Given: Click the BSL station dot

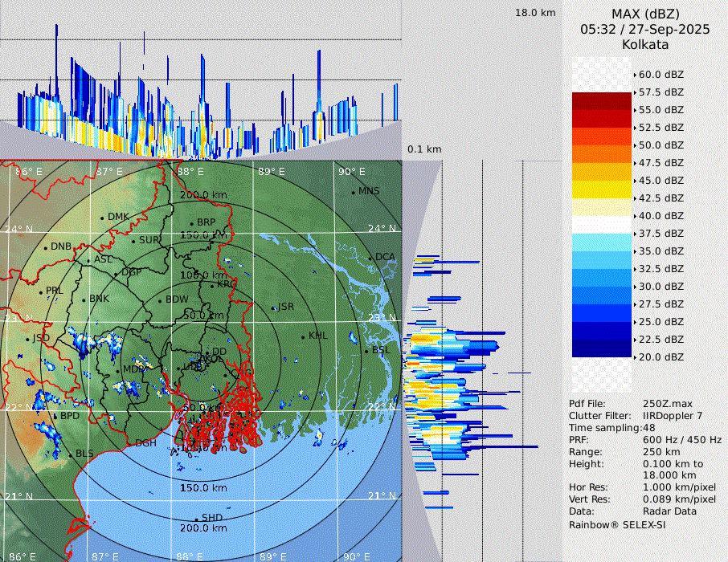Looking at the screenshot, I should (366, 351).
